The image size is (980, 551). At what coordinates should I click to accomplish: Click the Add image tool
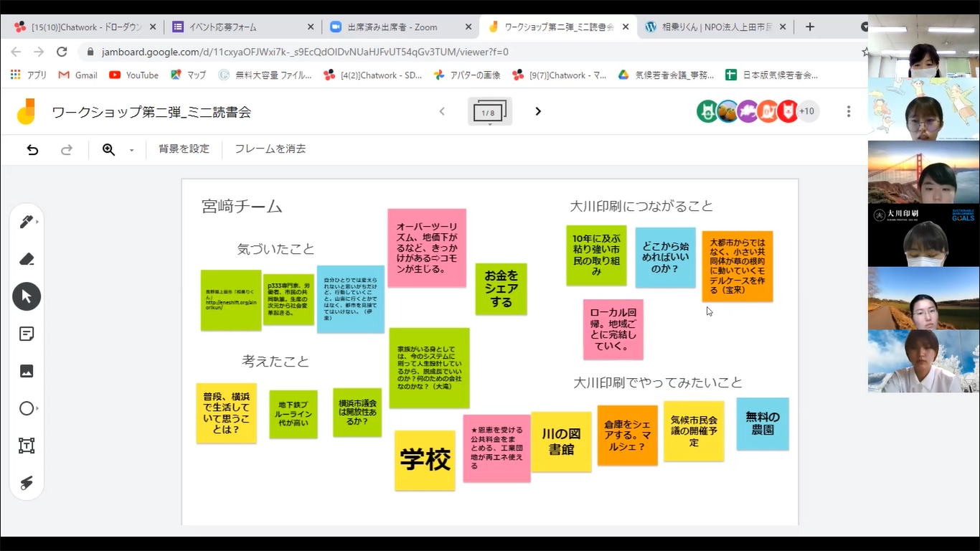(27, 371)
